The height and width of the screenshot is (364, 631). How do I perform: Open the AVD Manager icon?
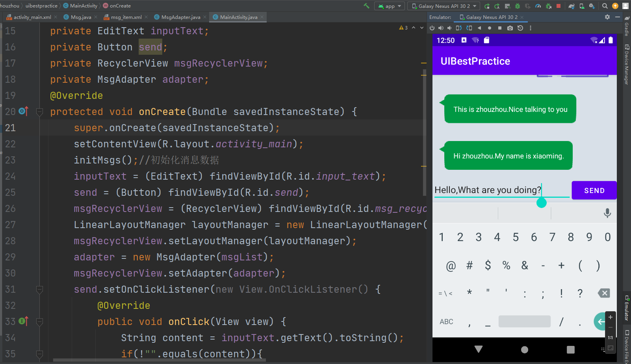click(x=582, y=6)
